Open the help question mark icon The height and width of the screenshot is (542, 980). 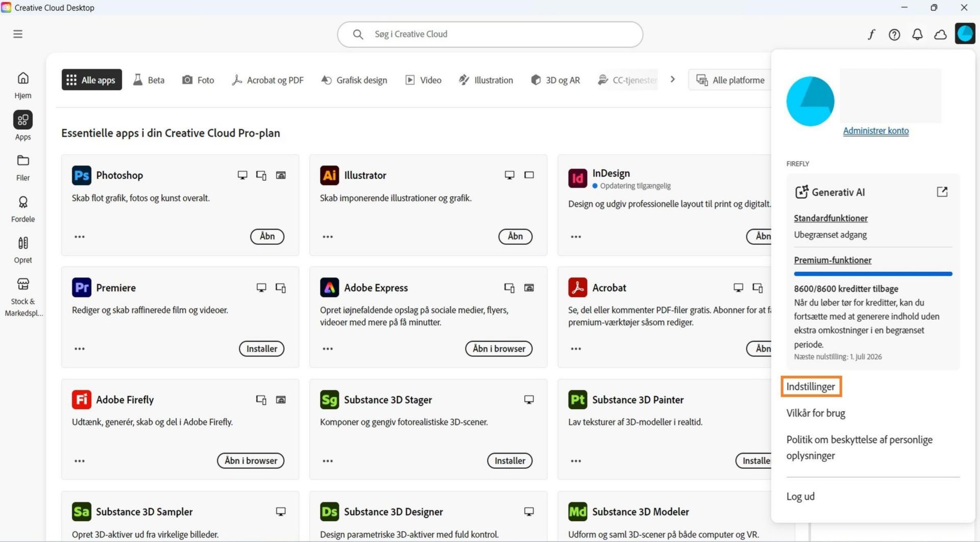pos(894,34)
